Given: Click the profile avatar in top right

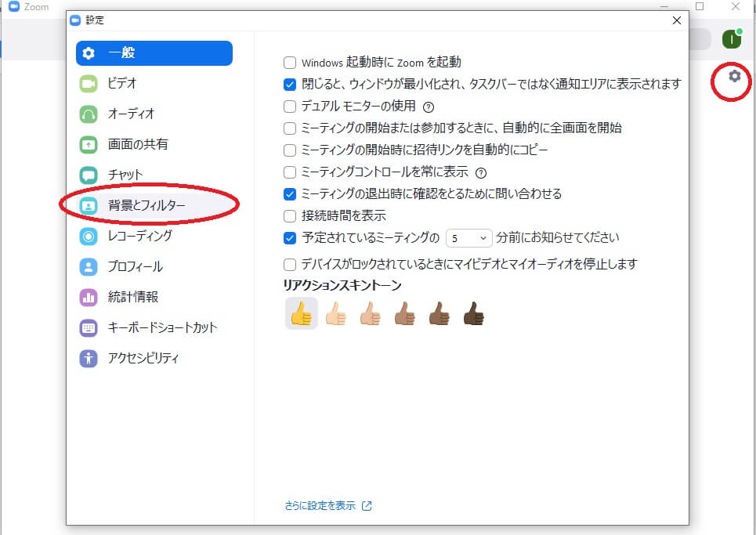Looking at the screenshot, I should pos(732,39).
